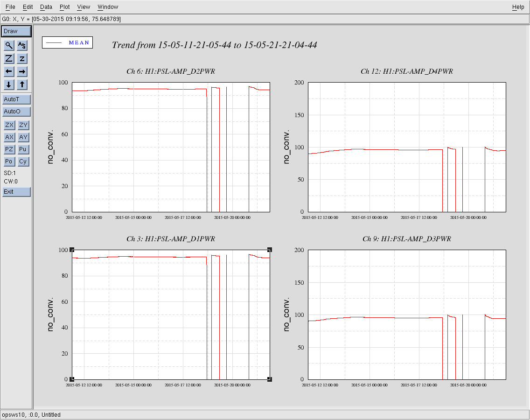Click the no_conv. Y-axis label of D3PWR graph
Screen dimensions: 530x420
pos(286,315)
